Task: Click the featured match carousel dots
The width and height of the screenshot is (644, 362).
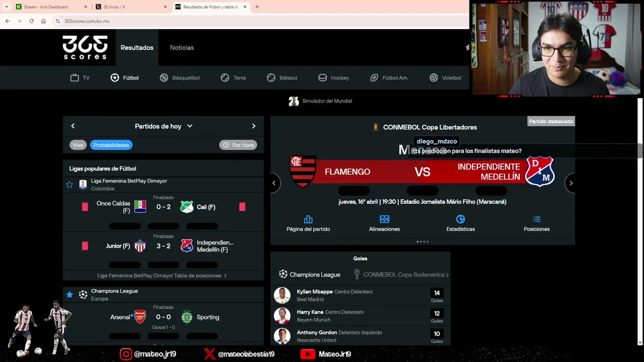Action: (423, 241)
